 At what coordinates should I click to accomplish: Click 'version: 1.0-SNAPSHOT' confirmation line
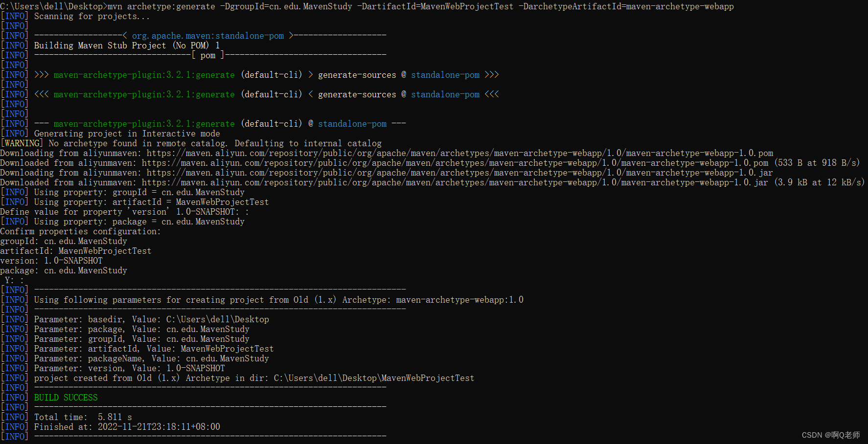[x=51, y=261]
